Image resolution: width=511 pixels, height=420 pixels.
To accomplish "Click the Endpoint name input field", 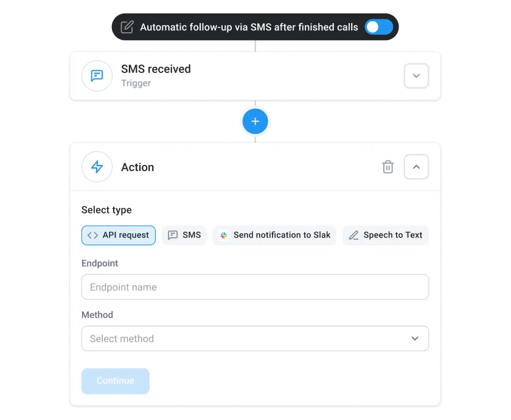I will tap(255, 287).
